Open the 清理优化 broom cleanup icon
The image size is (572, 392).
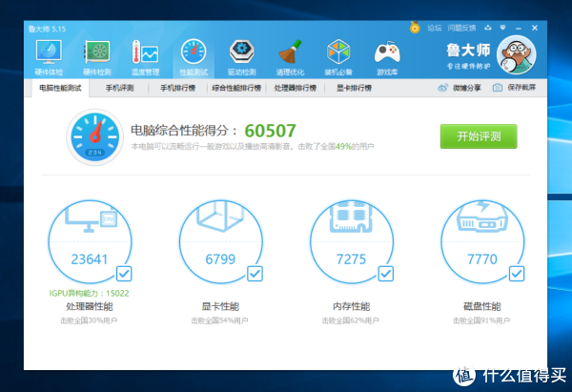click(290, 57)
